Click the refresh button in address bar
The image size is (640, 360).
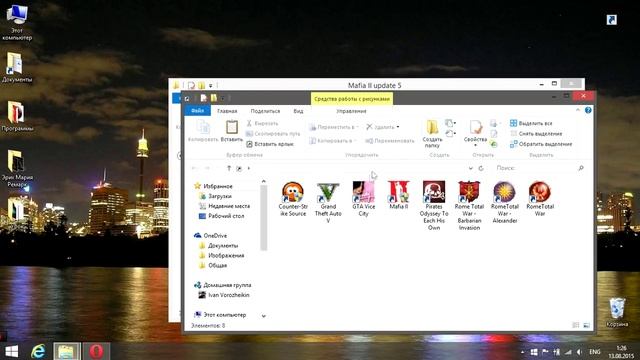coord(481,168)
